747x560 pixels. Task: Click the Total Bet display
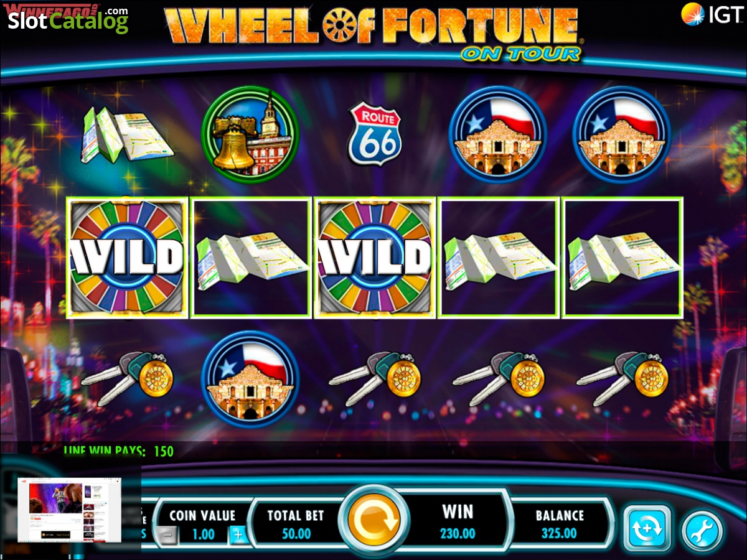pos(296,525)
